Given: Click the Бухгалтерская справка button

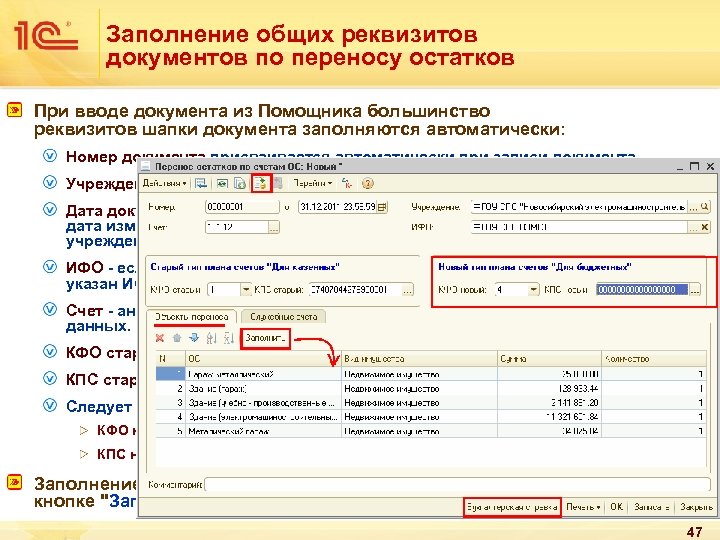Looking at the screenshot, I should coord(512,507).
